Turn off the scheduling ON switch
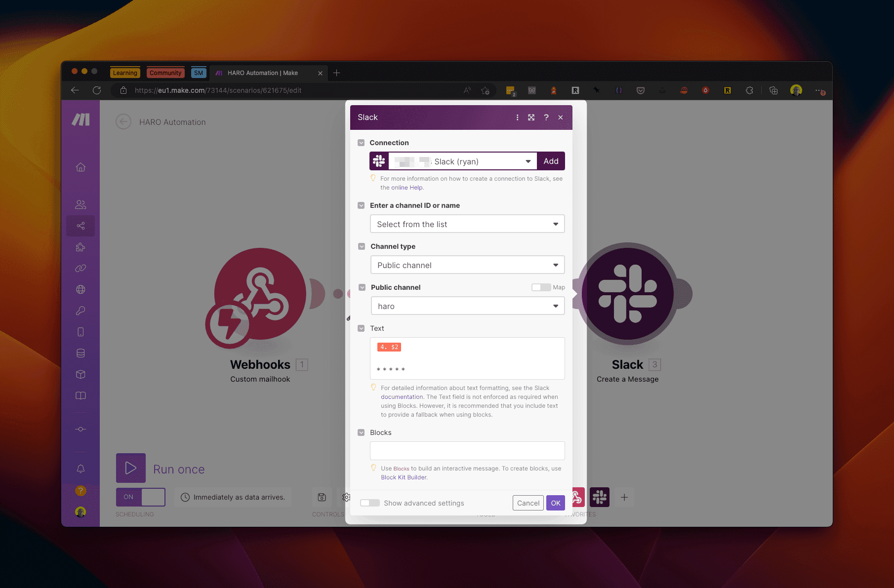The width and height of the screenshot is (894, 588). tap(141, 497)
